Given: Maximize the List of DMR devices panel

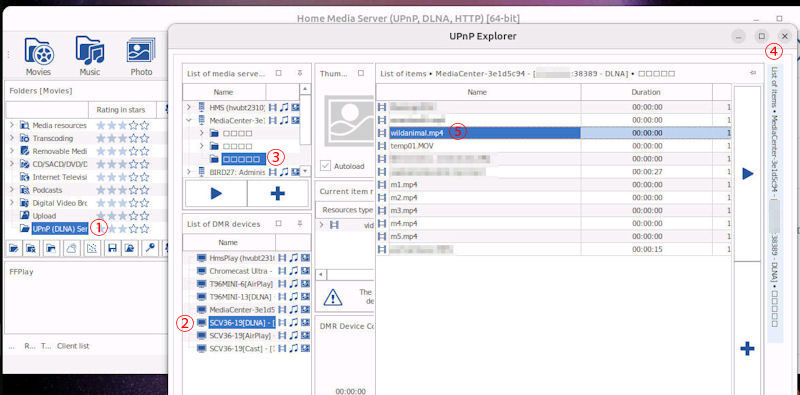Looking at the screenshot, I should 279,224.
